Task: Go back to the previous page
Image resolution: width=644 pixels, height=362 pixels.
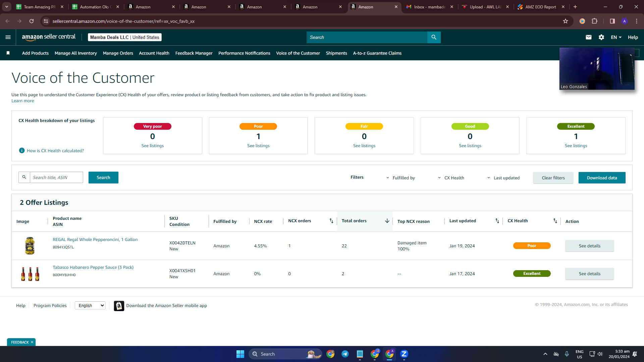Action: click(x=7, y=21)
